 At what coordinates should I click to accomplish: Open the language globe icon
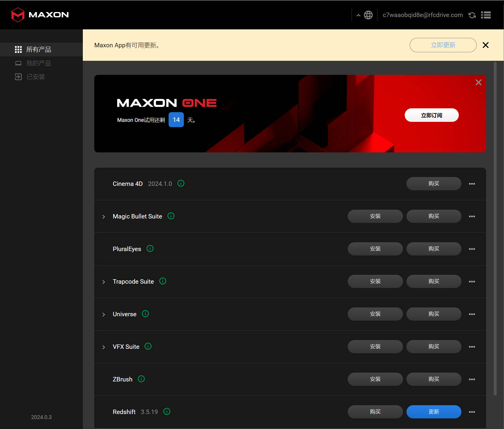[368, 14]
